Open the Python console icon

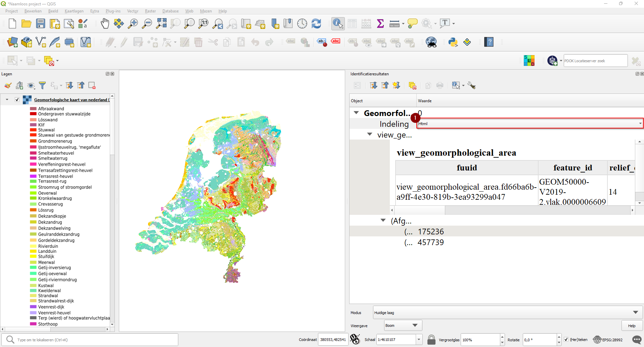453,42
